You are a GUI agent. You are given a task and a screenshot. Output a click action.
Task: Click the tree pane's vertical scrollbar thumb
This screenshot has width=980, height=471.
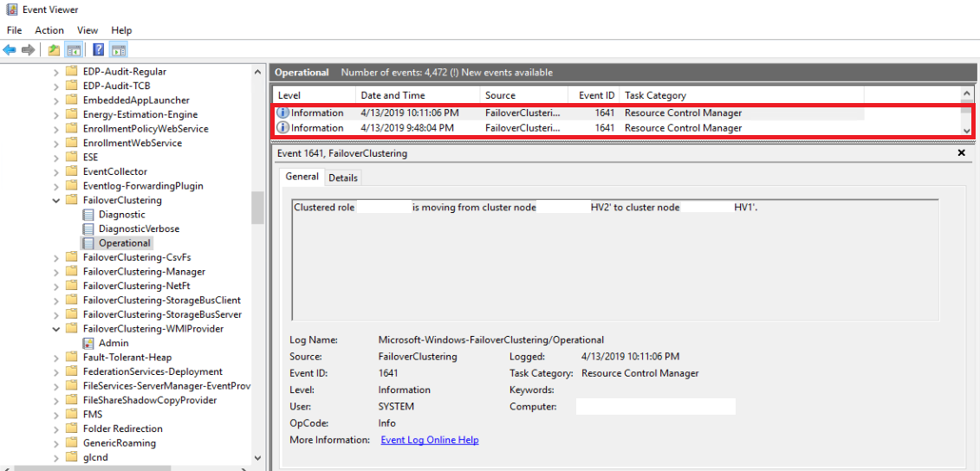click(x=257, y=208)
